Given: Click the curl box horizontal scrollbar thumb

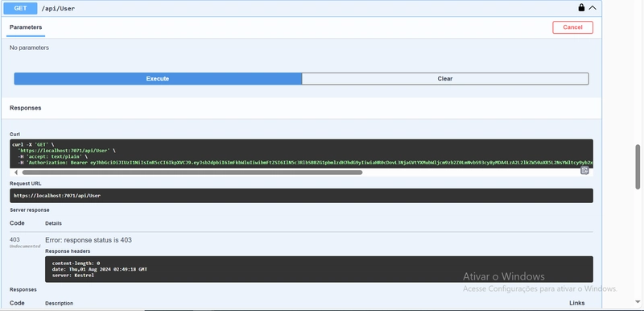Looking at the screenshot, I should pos(192,172).
